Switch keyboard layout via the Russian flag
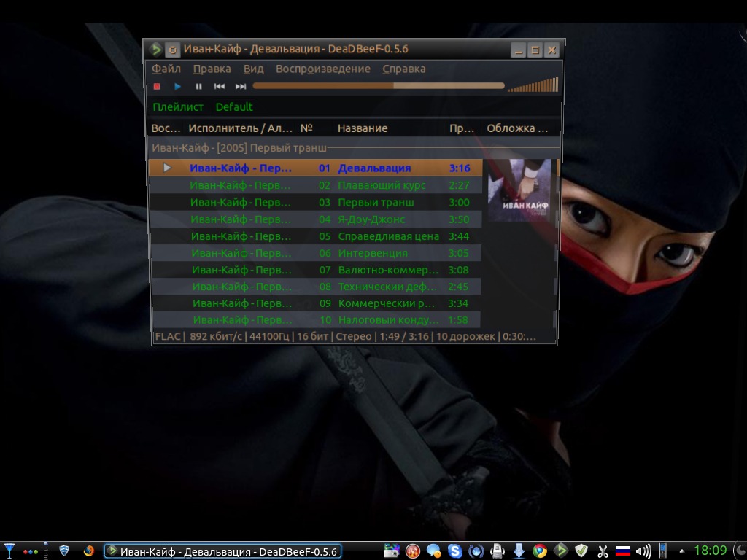 pyautogui.click(x=623, y=551)
